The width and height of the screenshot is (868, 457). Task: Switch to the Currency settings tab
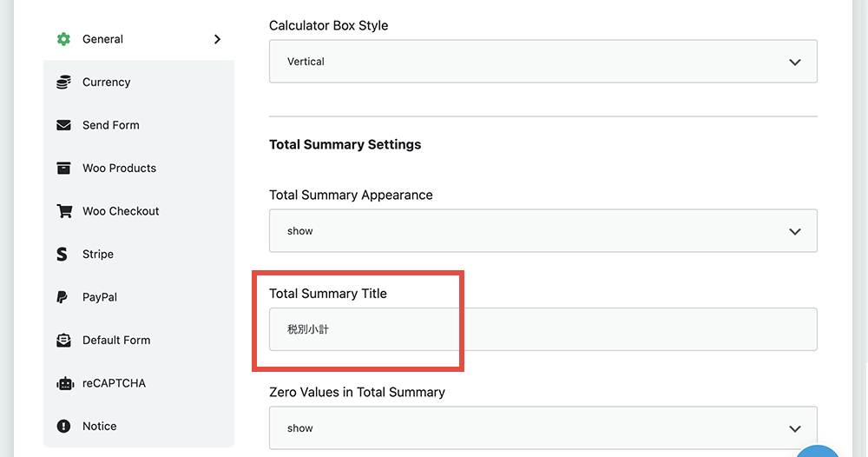pyautogui.click(x=138, y=82)
